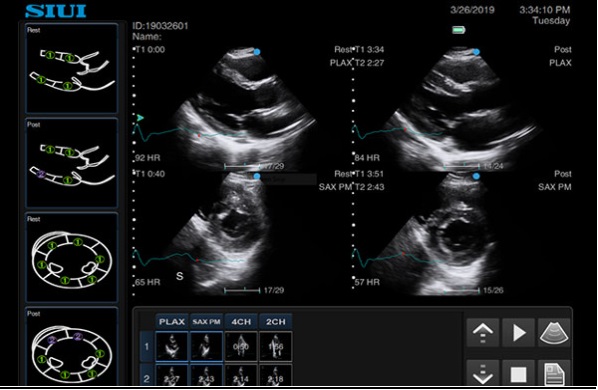Click the downward double-arrow stage button
Viewport: 598px width, 390px height.
coord(483,374)
